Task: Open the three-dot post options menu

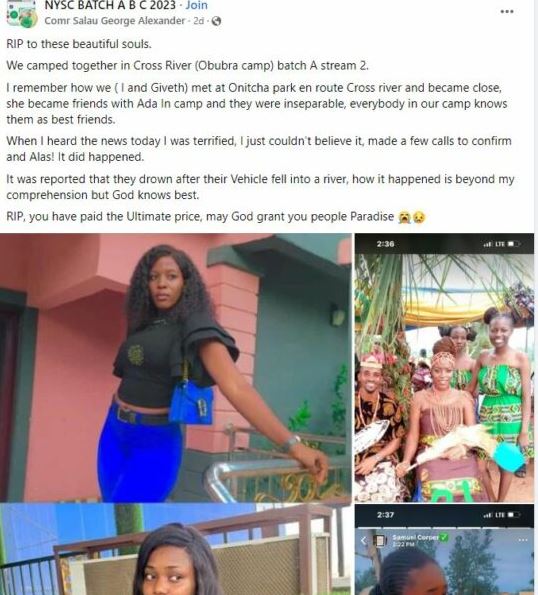Action: (x=507, y=11)
